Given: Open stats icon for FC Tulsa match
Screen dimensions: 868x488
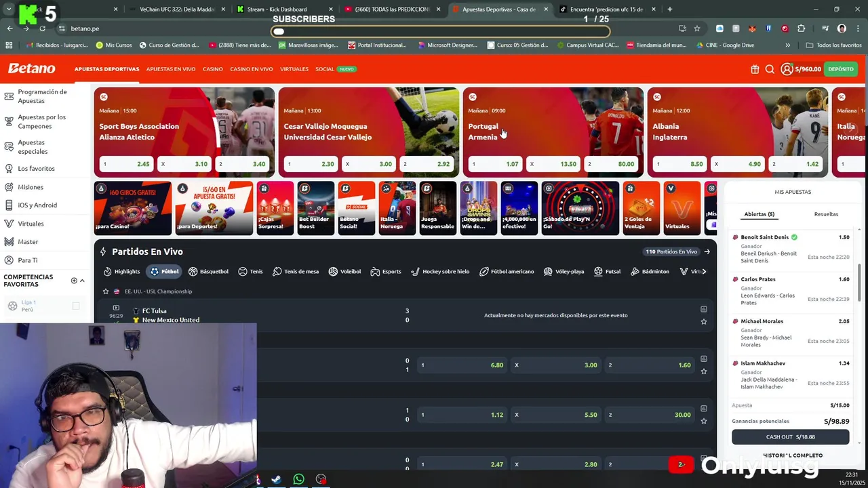Looking at the screenshot, I should 704,309.
